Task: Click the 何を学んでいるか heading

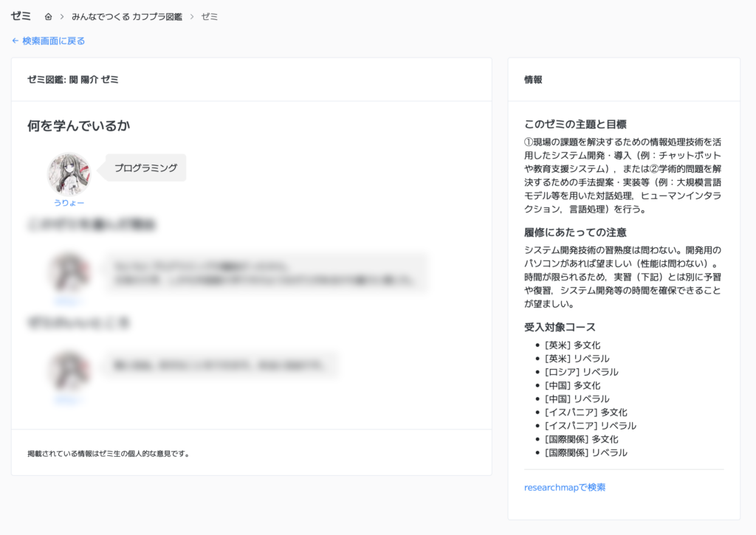Action: (78, 126)
